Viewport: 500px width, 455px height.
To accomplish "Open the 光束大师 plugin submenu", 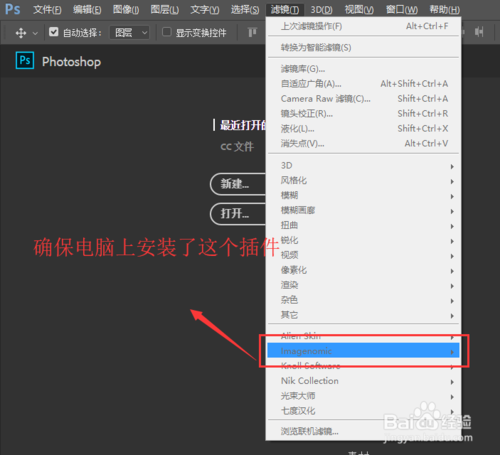I will tap(364, 396).
